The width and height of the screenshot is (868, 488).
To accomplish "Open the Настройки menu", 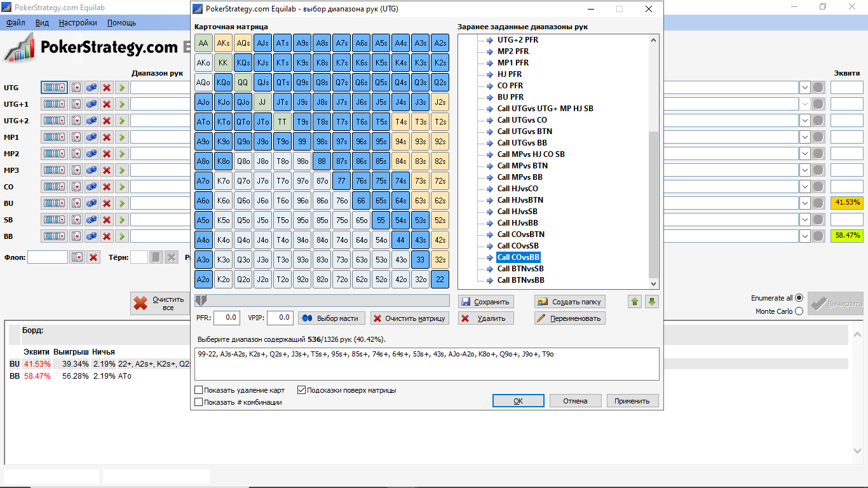I will (x=78, y=22).
